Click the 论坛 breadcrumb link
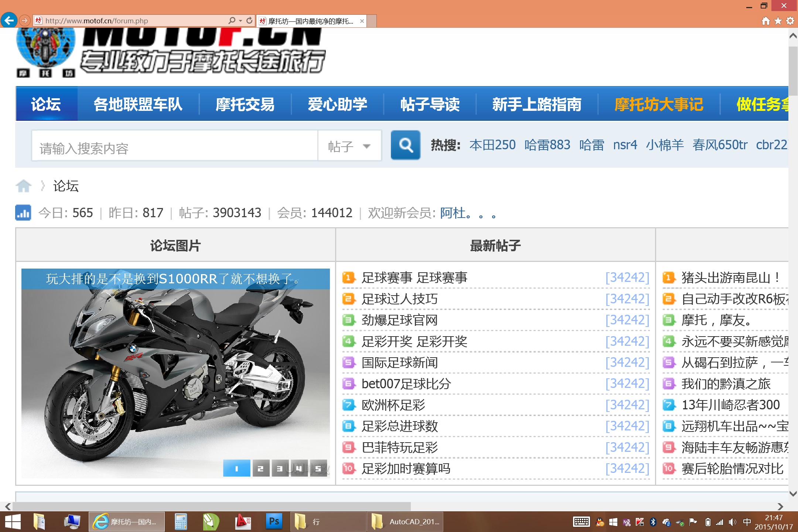Image resolution: width=798 pixels, height=532 pixels. (x=66, y=186)
